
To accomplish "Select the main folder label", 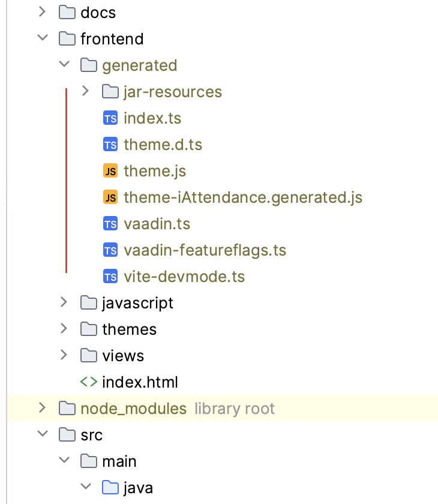I will pyautogui.click(x=119, y=461).
